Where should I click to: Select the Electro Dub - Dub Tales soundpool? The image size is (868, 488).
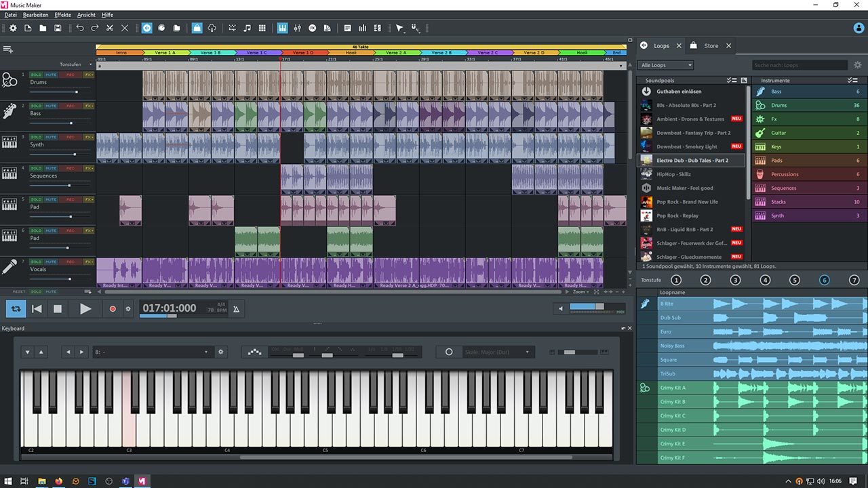point(692,161)
